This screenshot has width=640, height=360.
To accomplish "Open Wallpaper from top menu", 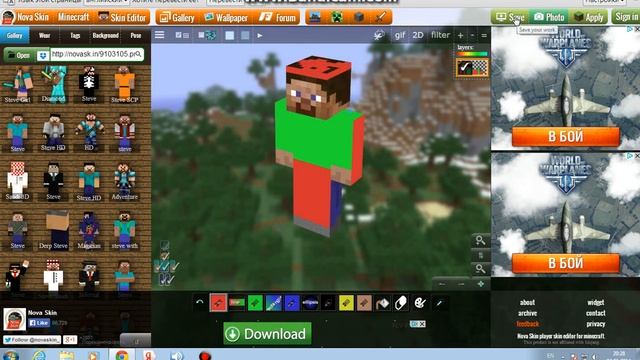I will click(x=226, y=18).
